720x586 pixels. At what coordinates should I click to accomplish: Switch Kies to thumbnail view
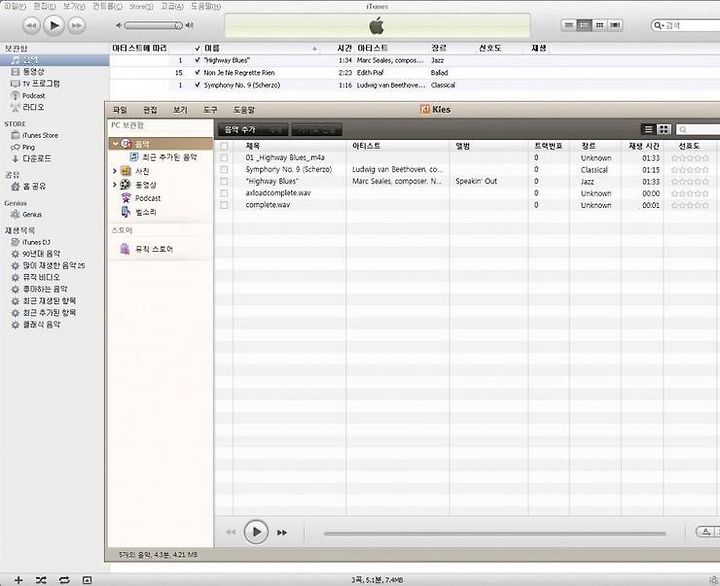[x=664, y=130]
